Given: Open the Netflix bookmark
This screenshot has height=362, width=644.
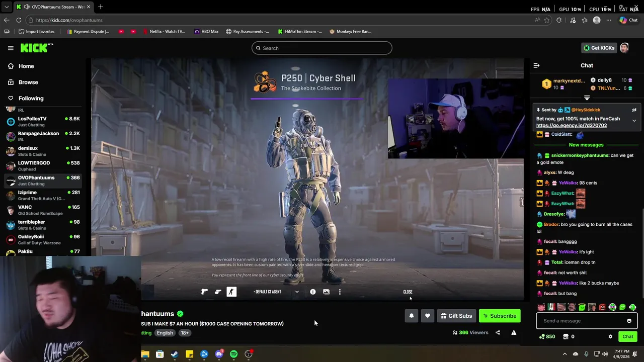Looking at the screenshot, I should pyautogui.click(x=164, y=31).
